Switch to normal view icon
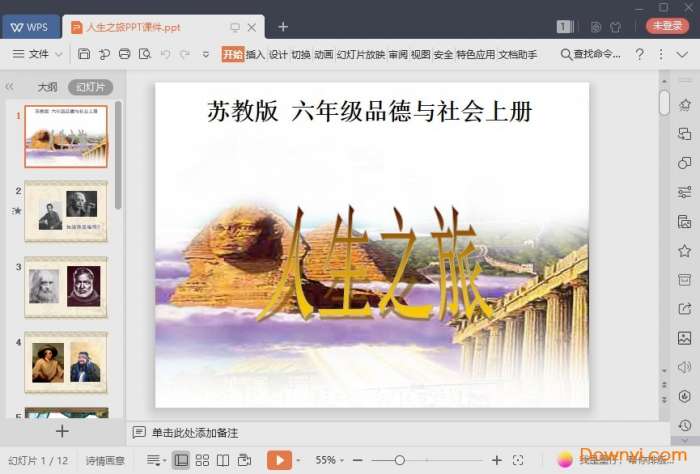Screen dimensions: 700x474 [181, 460]
